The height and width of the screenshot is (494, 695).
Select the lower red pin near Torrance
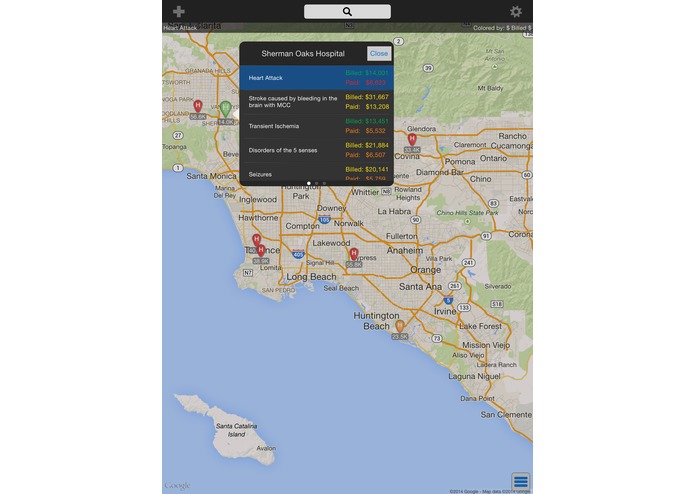[x=261, y=251]
